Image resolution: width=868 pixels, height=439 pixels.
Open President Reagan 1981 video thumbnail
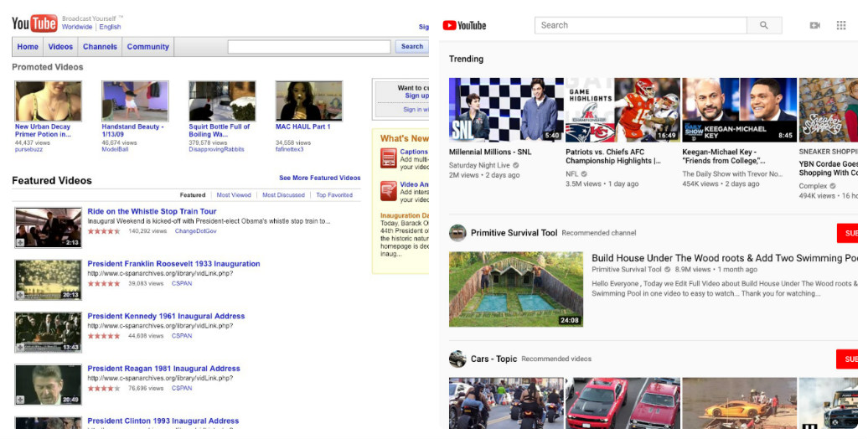[48, 385]
